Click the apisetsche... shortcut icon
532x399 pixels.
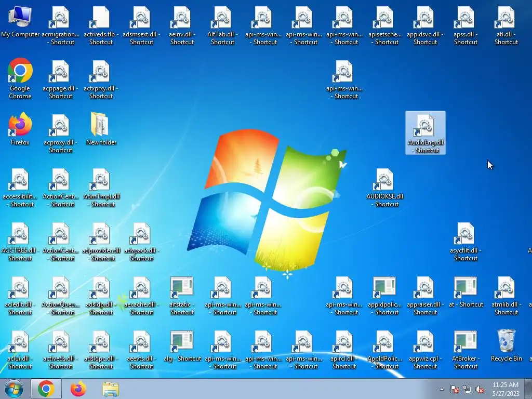coord(385,26)
